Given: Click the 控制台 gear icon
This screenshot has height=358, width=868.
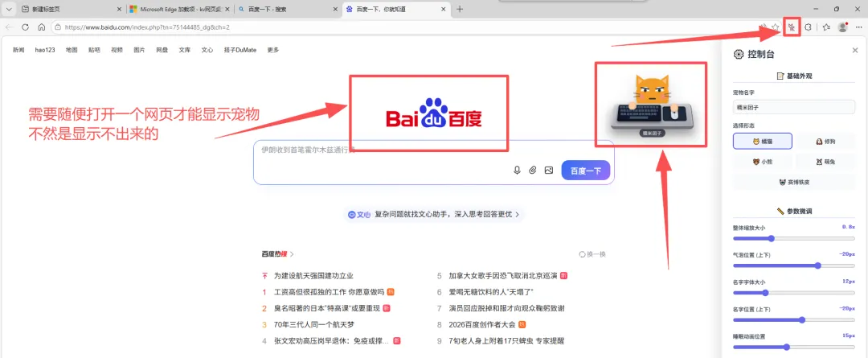Looking at the screenshot, I should pos(739,55).
